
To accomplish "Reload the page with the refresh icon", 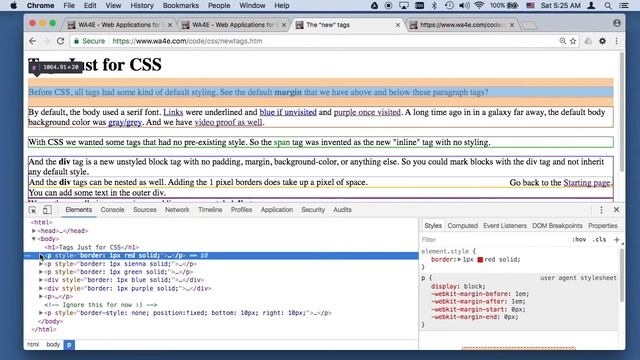I will (x=60, y=41).
